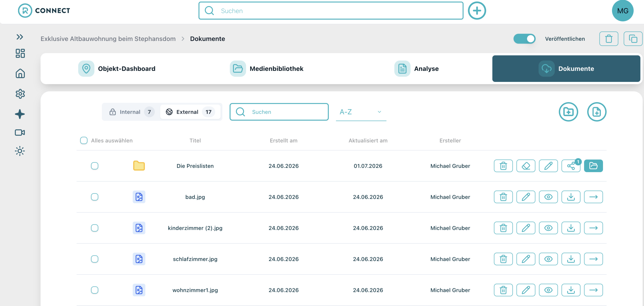Open the MG user avatar
Screen dimensions: 644x306
(x=623, y=11)
